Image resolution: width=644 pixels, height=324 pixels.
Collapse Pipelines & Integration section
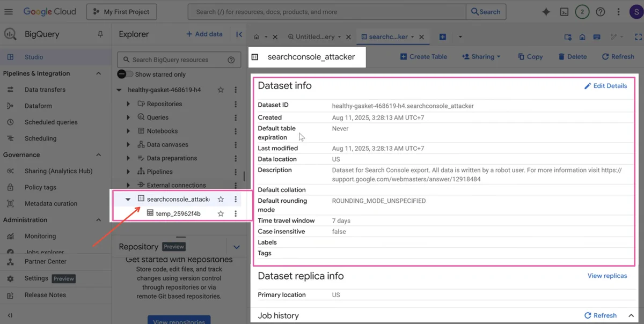[98, 73]
